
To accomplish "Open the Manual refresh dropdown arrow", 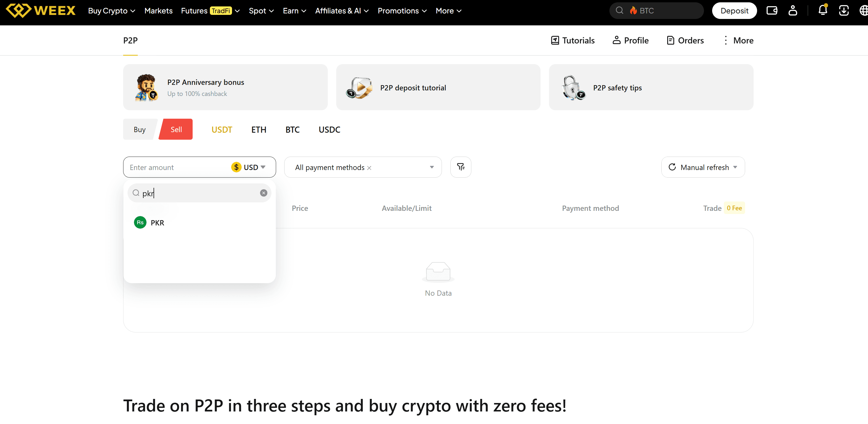I will click(x=735, y=167).
